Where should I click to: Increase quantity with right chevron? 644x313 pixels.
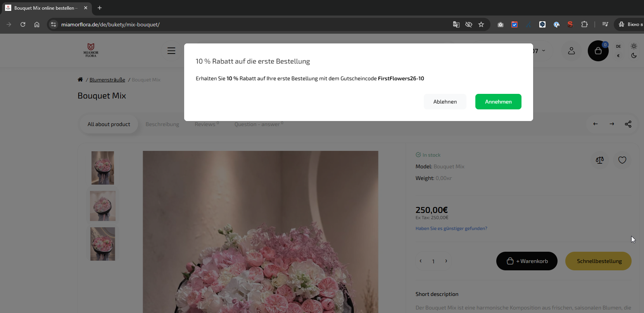(446, 261)
